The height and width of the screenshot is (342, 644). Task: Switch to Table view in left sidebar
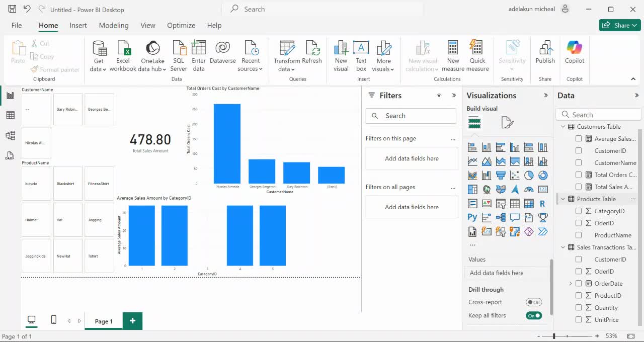coord(10,115)
